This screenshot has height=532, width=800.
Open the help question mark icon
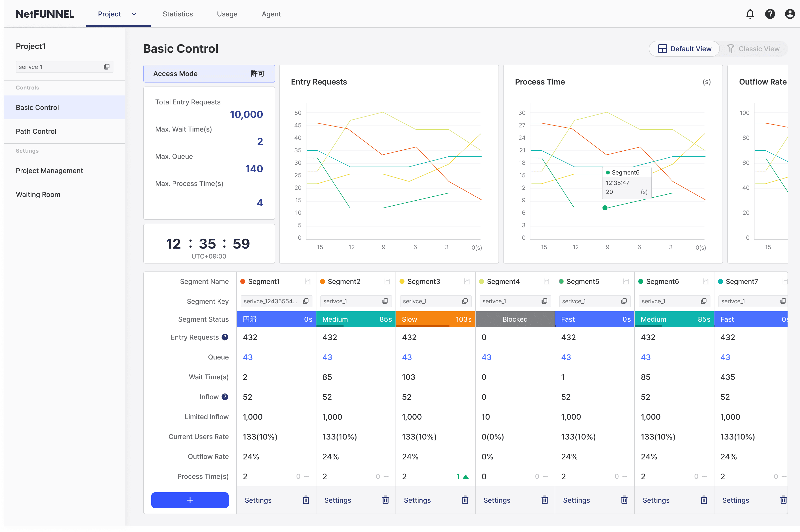pos(770,14)
